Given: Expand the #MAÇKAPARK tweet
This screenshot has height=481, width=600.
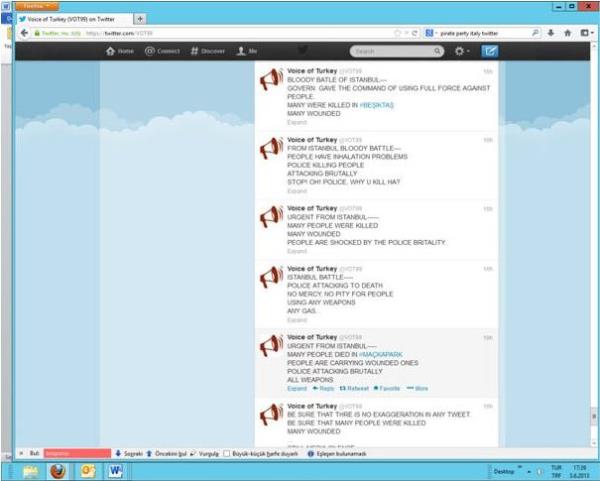Looking at the screenshot, I should coord(297,388).
